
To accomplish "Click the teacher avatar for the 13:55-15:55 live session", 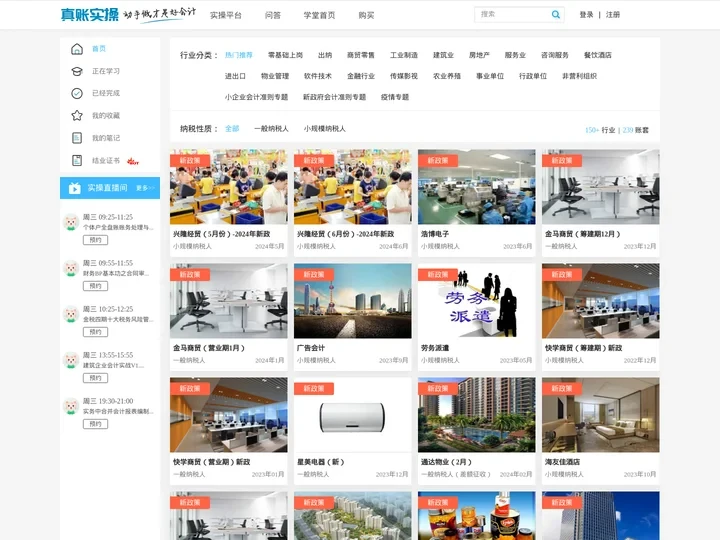I will (x=71, y=360).
